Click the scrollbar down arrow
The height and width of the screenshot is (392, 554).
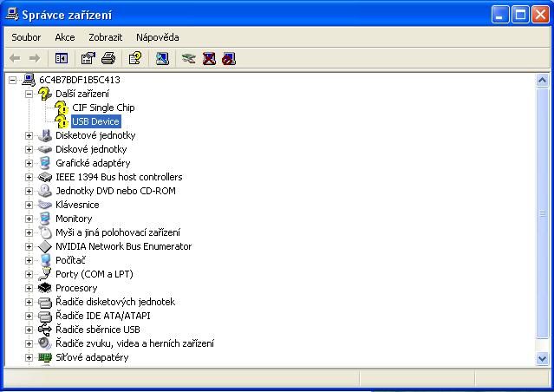point(542,358)
